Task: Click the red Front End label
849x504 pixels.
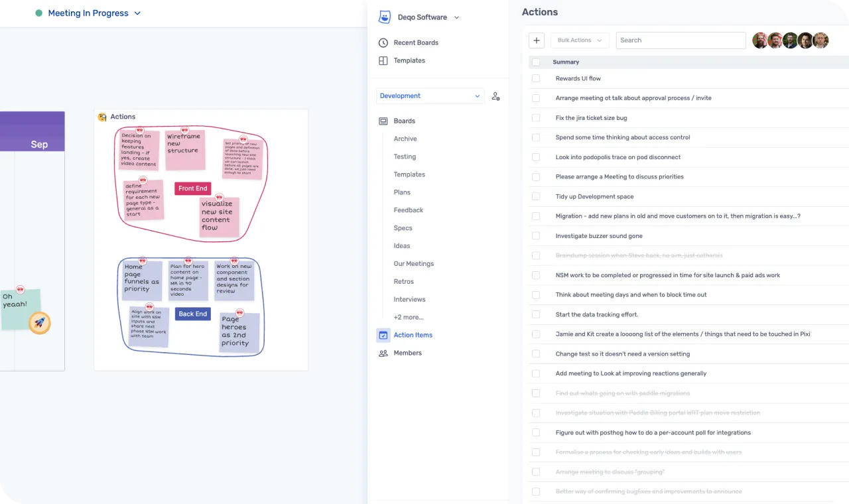Action: pyautogui.click(x=192, y=188)
